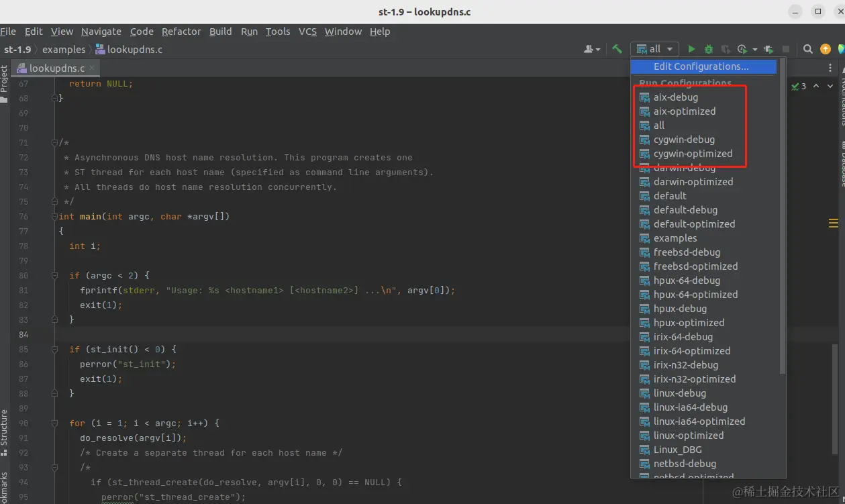Collapse the comment block fold at line 71
This screenshot has width=845, height=504.
(x=55, y=143)
